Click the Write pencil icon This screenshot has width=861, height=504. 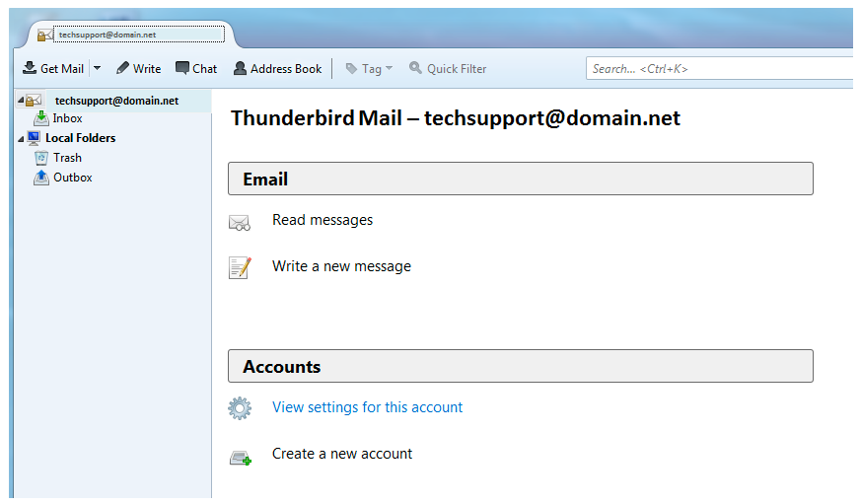point(122,68)
